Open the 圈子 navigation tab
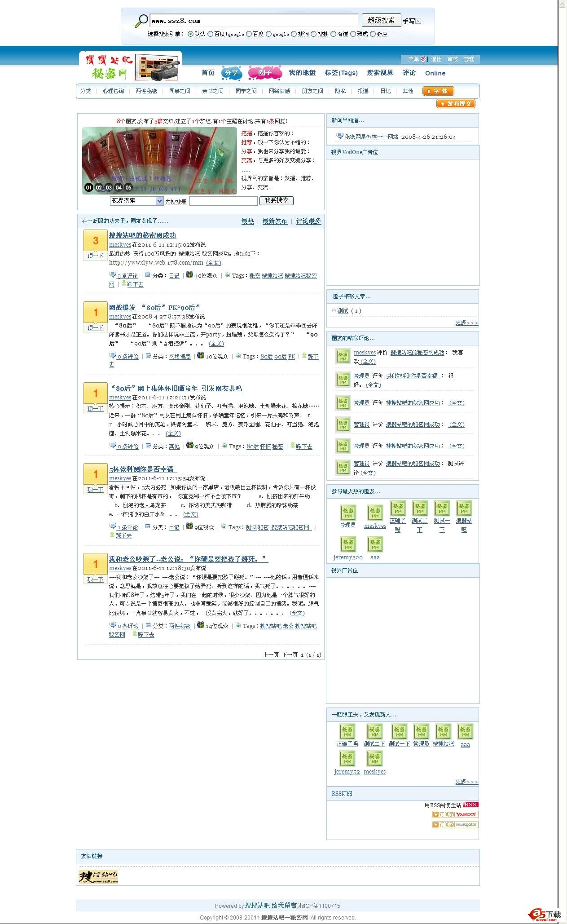The height and width of the screenshot is (924, 567). [265, 73]
